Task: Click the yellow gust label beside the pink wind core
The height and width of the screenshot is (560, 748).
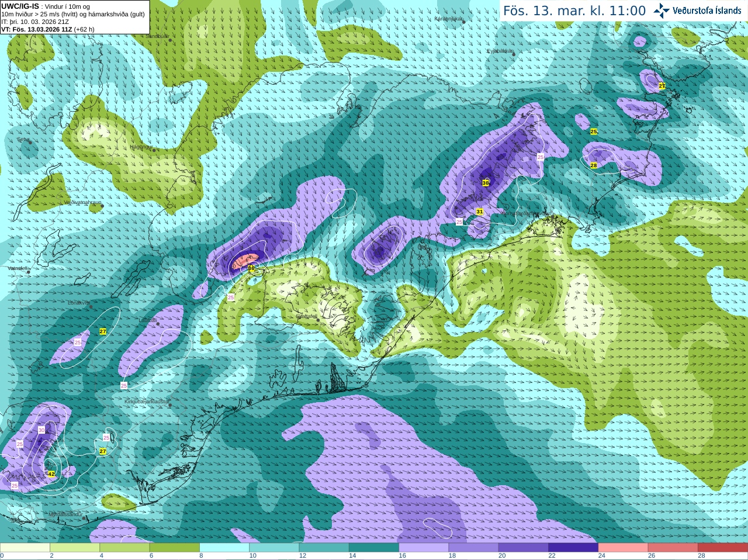Action: pyautogui.click(x=251, y=268)
